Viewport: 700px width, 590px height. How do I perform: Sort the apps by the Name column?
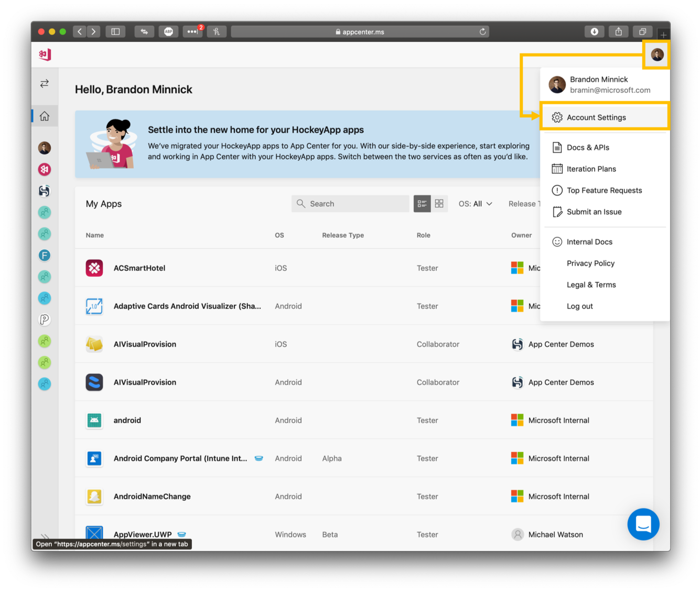coord(95,235)
